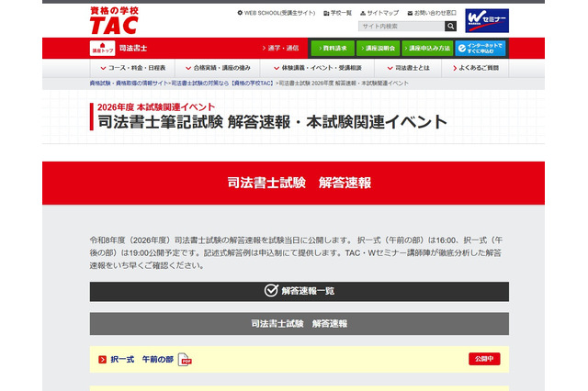Expand the 合格実績・講座の強み menu

pyautogui.click(x=218, y=68)
